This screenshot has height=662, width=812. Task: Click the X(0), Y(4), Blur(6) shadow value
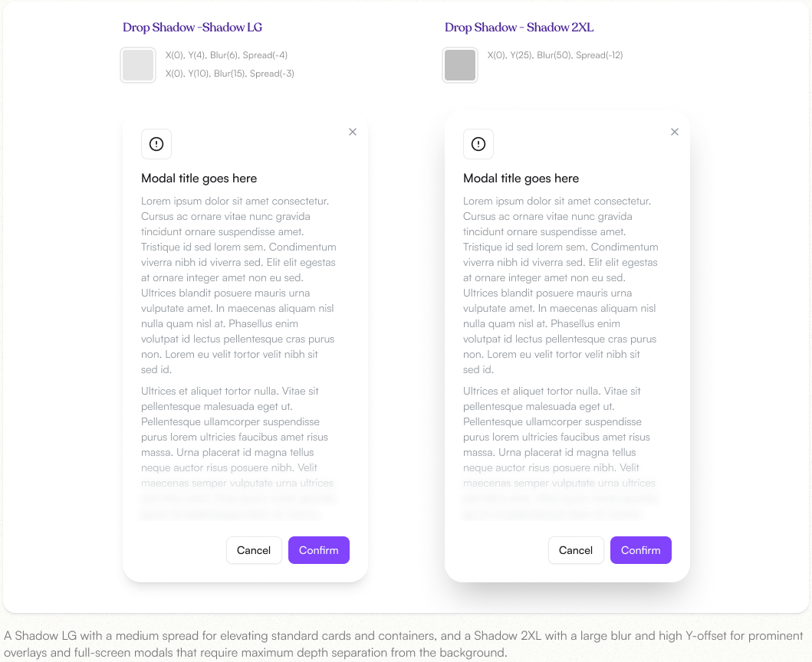227,55
